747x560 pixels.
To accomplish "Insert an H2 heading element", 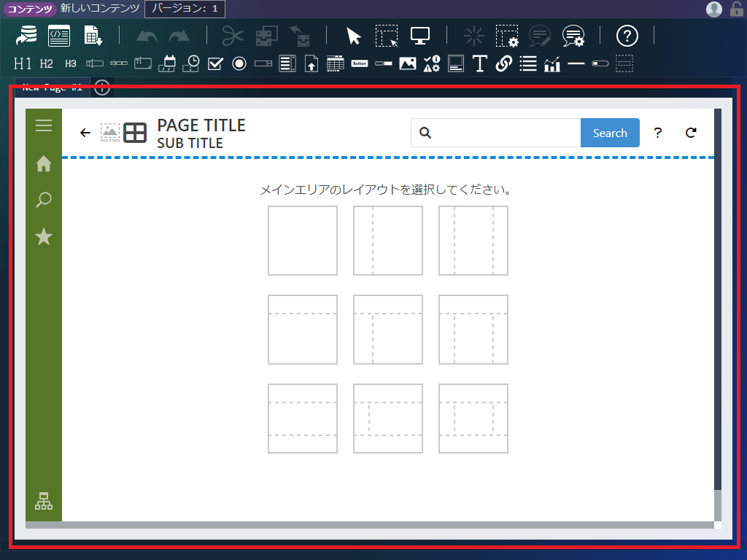I will point(47,63).
